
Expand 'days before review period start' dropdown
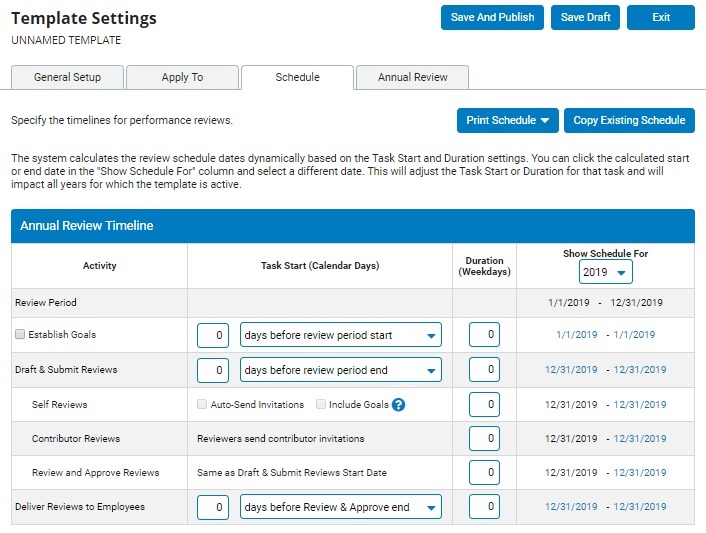341,334
